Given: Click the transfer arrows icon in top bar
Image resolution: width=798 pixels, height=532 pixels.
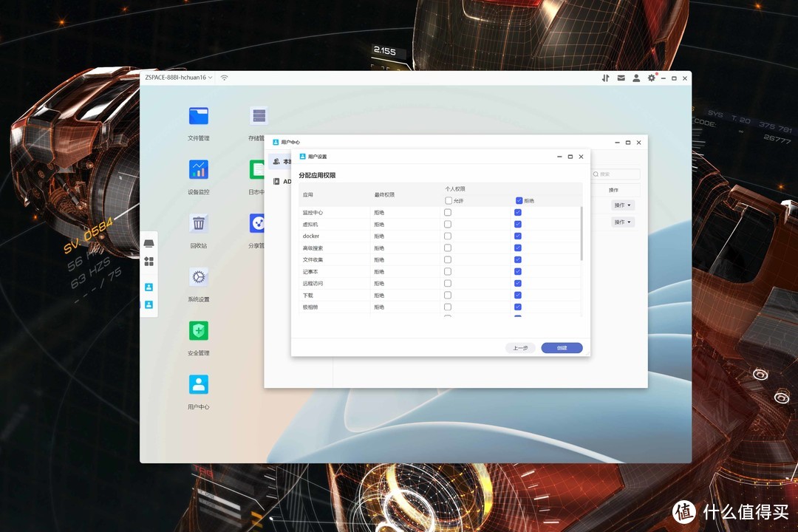Looking at the screenshot, I should click(x=605, y=78).
